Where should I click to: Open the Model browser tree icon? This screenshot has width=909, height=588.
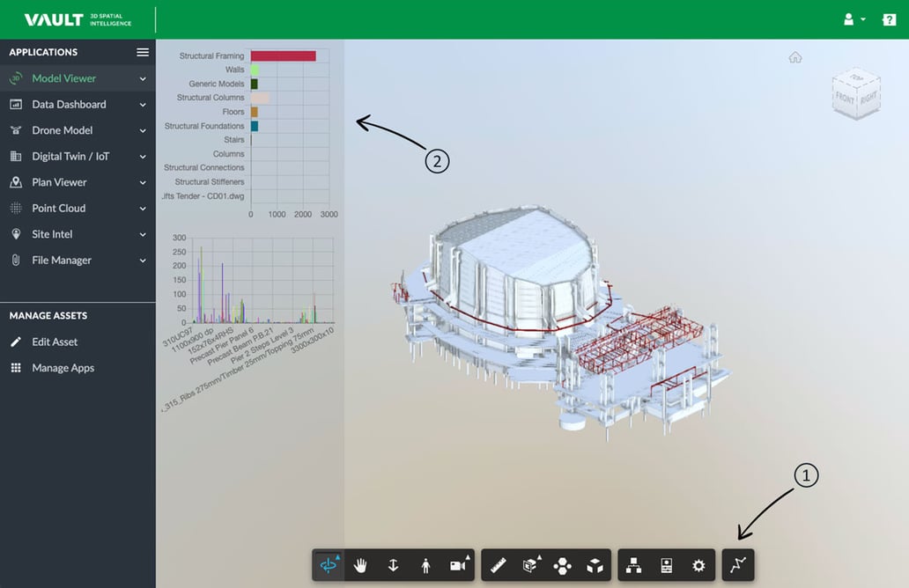633,566
